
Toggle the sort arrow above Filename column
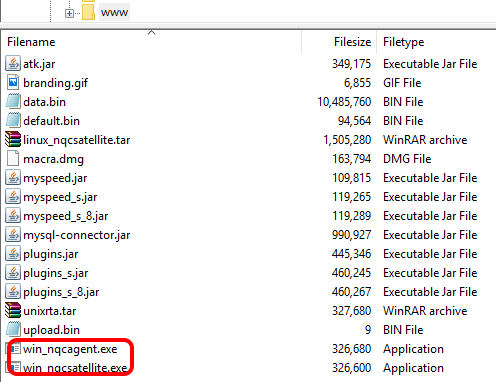tap(152, 32)
